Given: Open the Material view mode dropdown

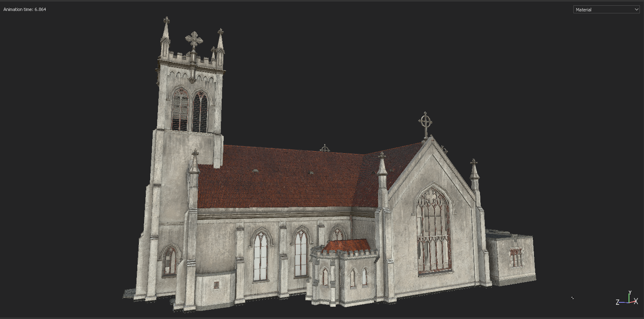Looking at the screenshot, I should (x=606, y=9).
